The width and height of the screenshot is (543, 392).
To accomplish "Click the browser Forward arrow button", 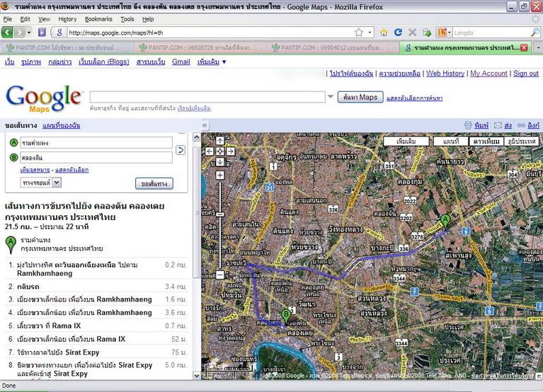I will tap(19, 33).
